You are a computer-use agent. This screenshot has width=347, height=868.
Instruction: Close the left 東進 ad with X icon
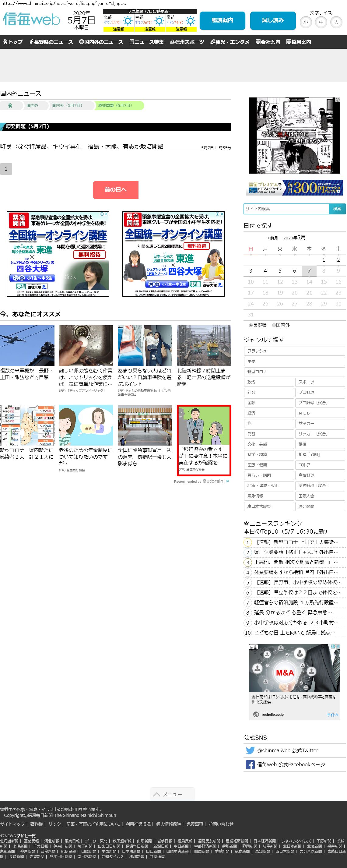point(106,214)
